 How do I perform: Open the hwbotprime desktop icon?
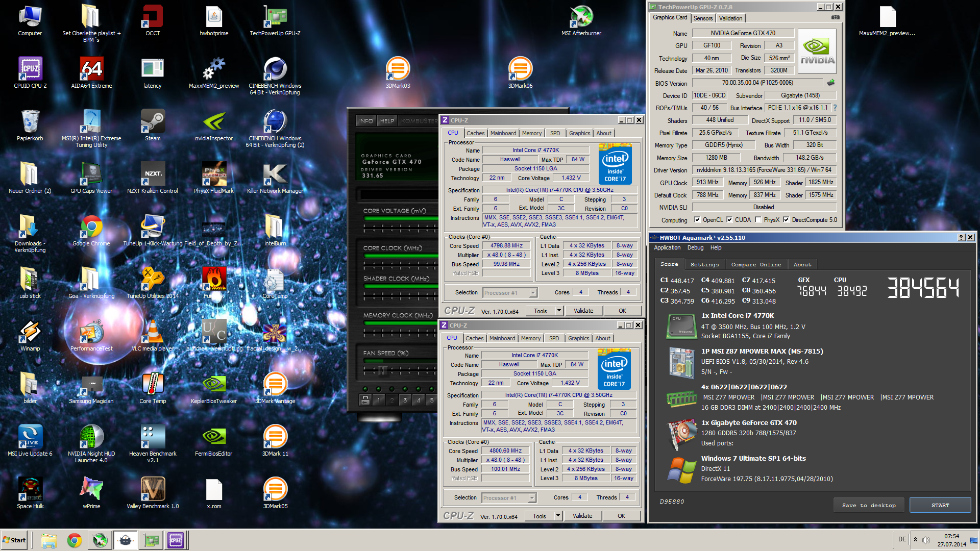[214, 21]
